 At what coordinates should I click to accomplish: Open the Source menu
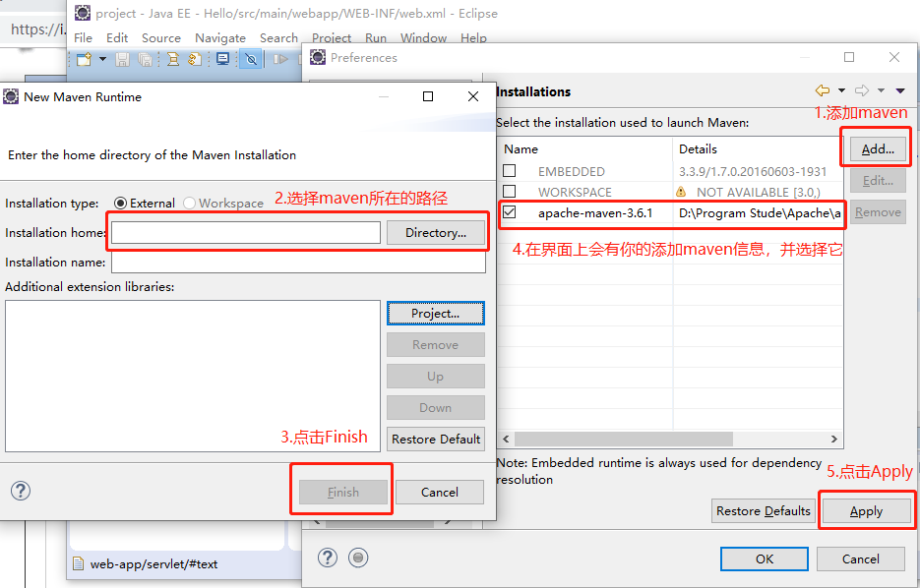point(160,38)
